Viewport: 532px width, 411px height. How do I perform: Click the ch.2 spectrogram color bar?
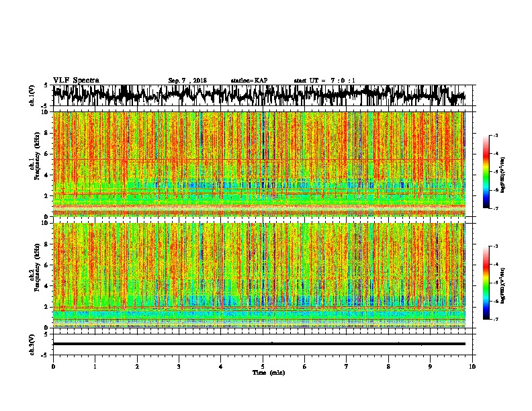(x=486, y=283)
